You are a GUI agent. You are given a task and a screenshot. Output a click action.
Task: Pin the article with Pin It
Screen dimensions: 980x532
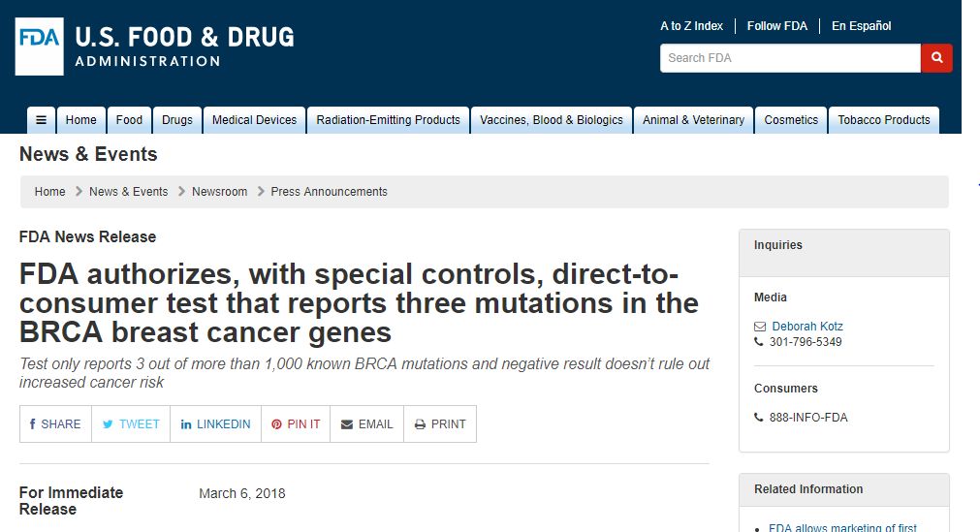[x=296, y=424]
